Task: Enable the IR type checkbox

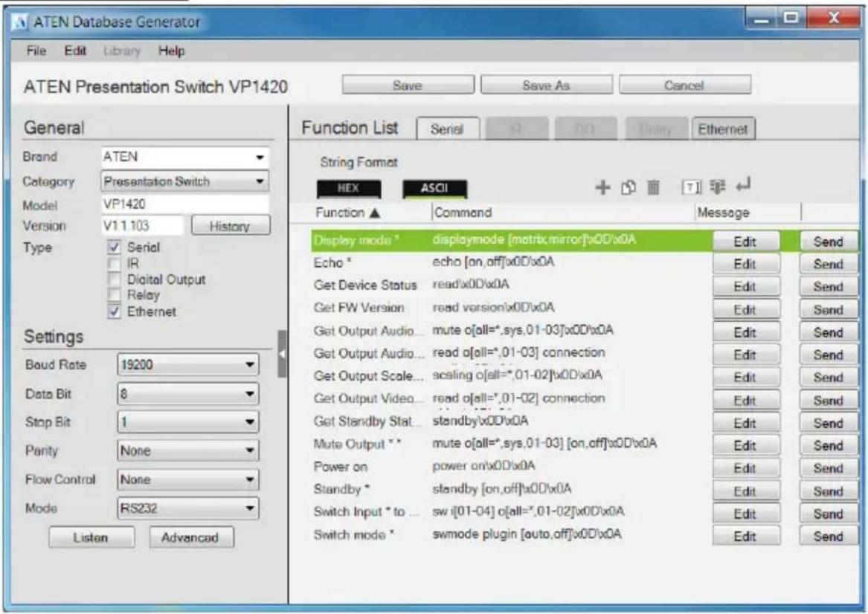Action: [114, 263]
